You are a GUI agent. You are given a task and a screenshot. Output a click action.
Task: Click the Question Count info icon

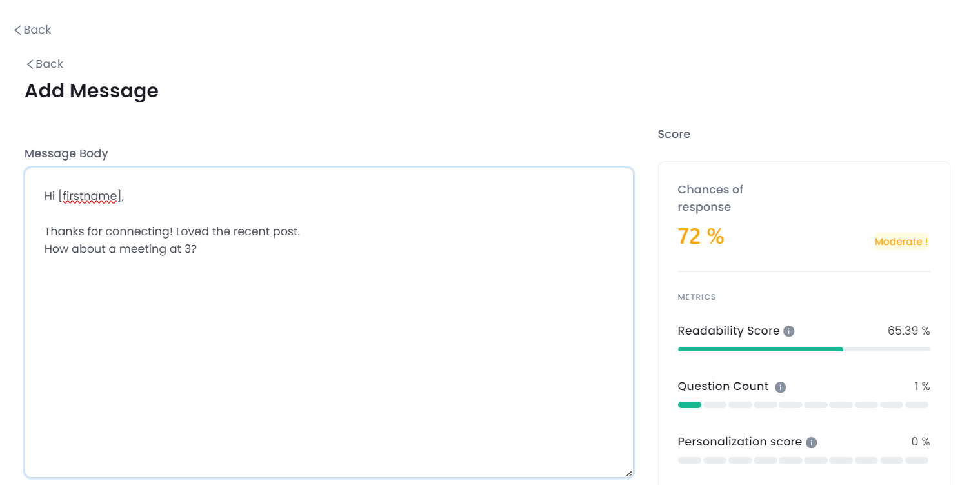tap(780, 387)
